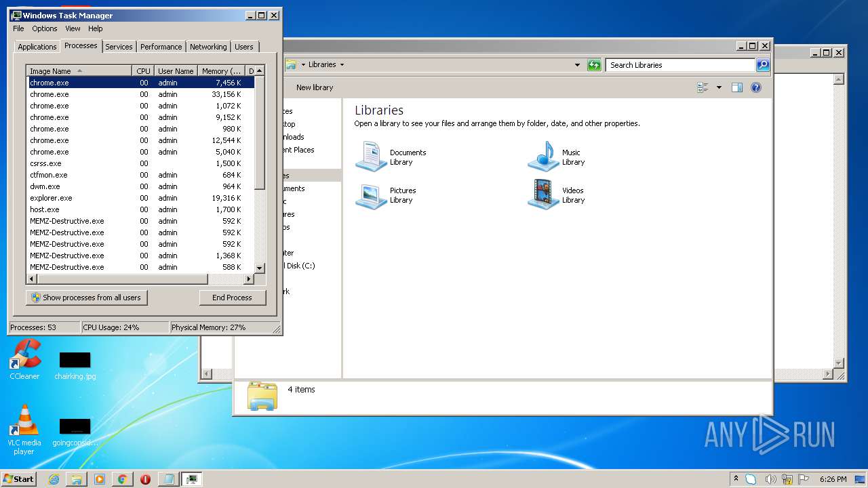
Task: Switch to Notepad taskbar item
Action: (x=167, y=479)
